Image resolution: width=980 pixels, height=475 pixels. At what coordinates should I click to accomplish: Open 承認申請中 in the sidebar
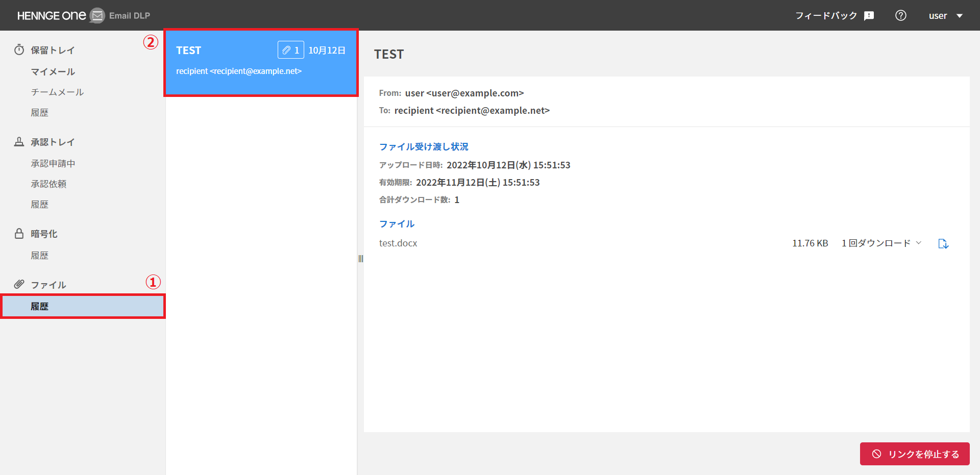tap(53, 163)
